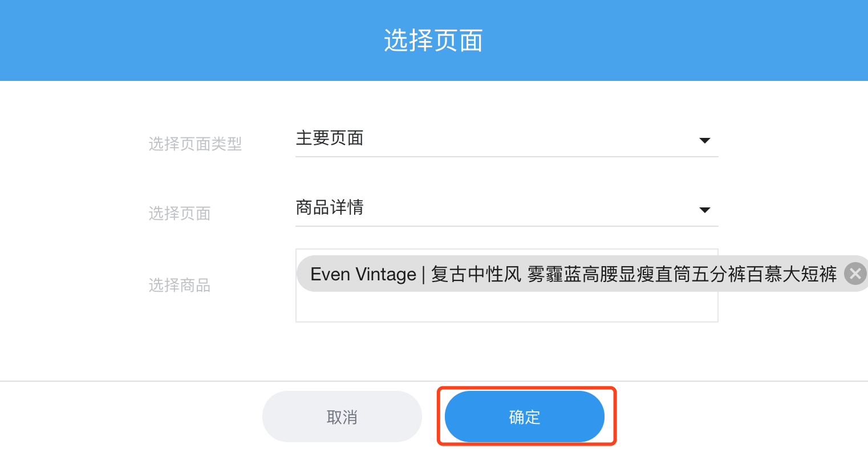Click the 主要页面 value text

coord(330,138)
